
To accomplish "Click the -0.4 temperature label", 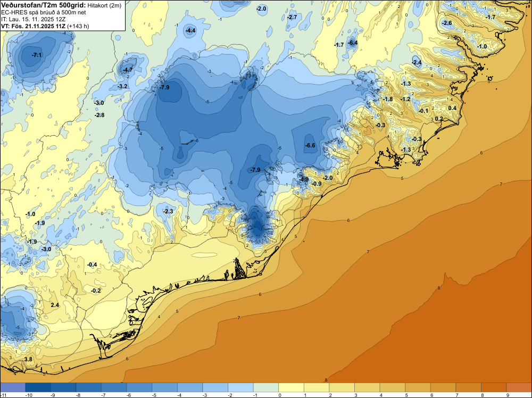I will (92, 264).
